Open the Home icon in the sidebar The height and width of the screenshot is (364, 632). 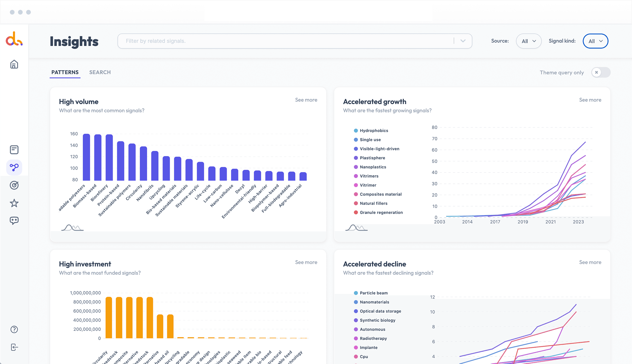coord(14,64)
